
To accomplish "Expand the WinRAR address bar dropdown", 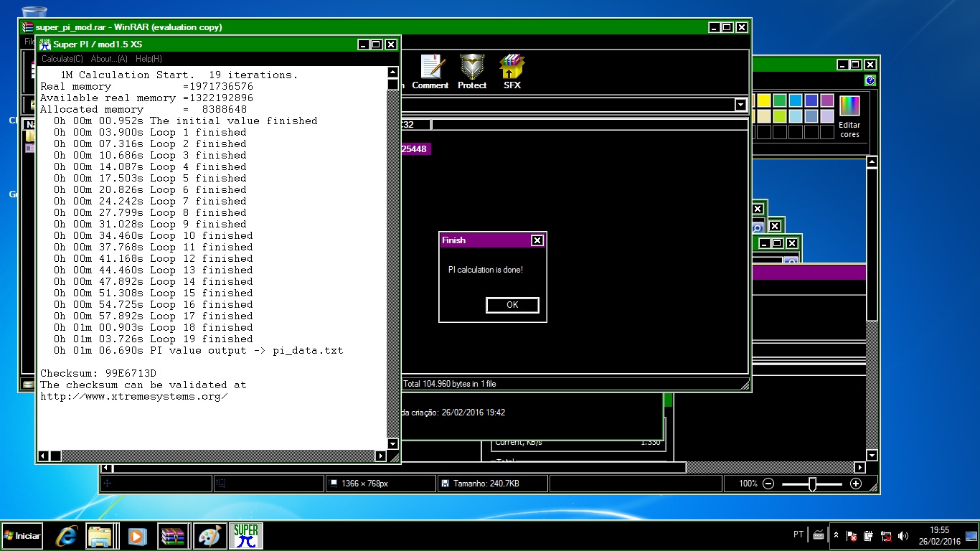I will tap(741, 105).
